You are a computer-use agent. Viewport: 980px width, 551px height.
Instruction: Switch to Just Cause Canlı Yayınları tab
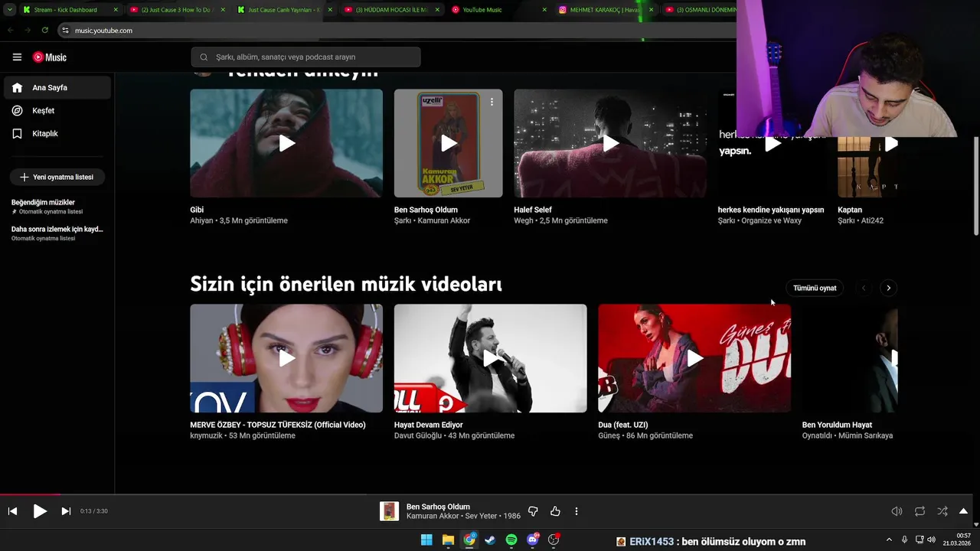pyautogui.click(x=285, y=10)
